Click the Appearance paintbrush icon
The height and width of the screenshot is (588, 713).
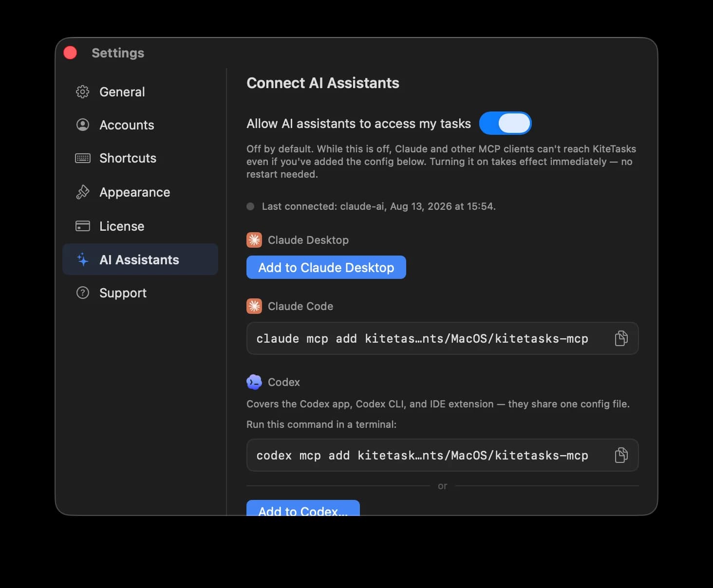[83, 192]
